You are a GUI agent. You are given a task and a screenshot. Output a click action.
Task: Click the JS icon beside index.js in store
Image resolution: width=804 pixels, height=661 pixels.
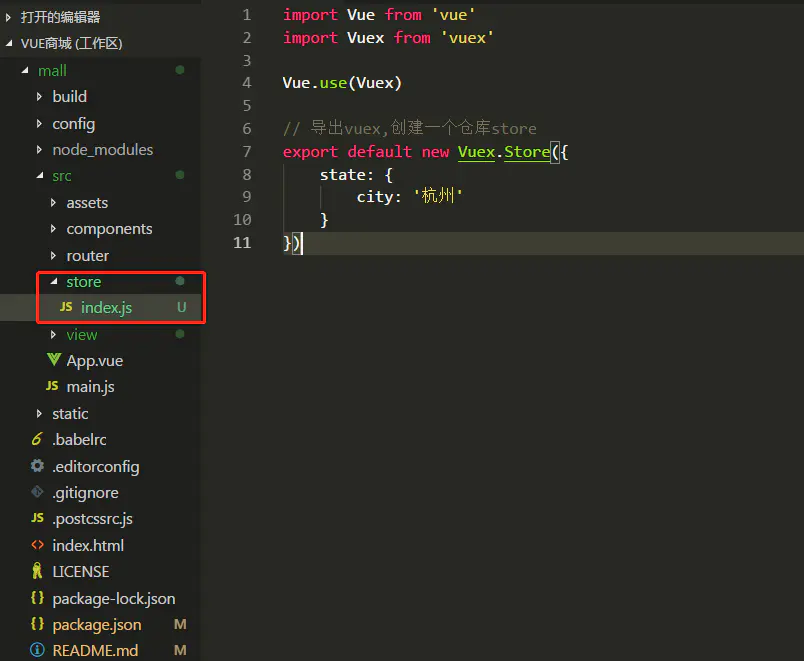coord(66,307)
